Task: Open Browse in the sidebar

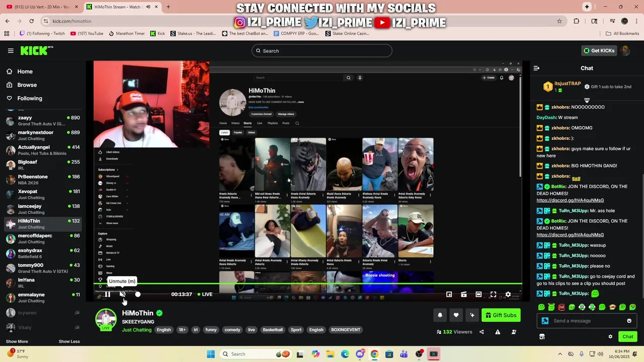Action: pyautogui.click(x=43, y=85)
